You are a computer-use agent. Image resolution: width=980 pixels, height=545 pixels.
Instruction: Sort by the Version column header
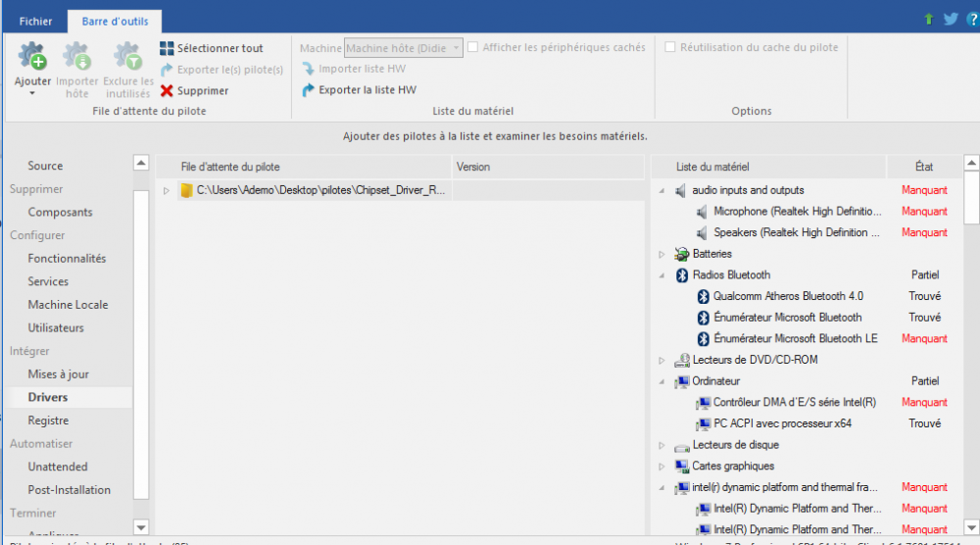pyautogui.click(x=473, y=167)
